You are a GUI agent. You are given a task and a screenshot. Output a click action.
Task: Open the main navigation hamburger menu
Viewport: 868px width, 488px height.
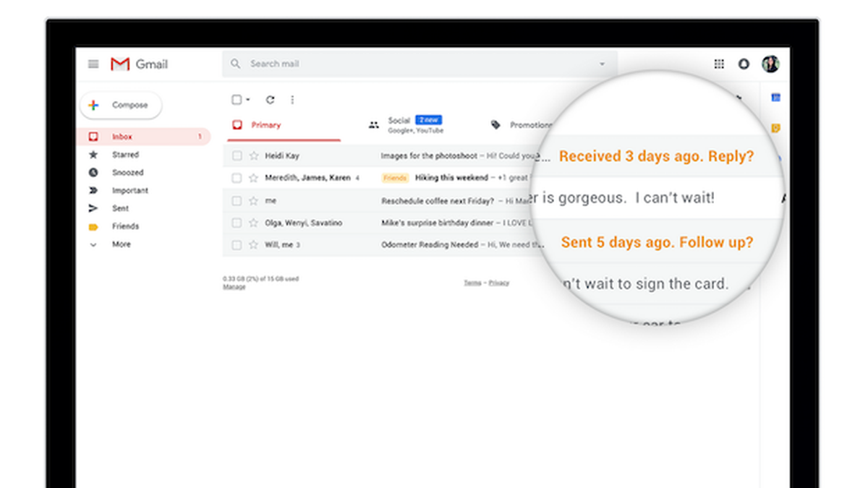(x=93, y=64)
